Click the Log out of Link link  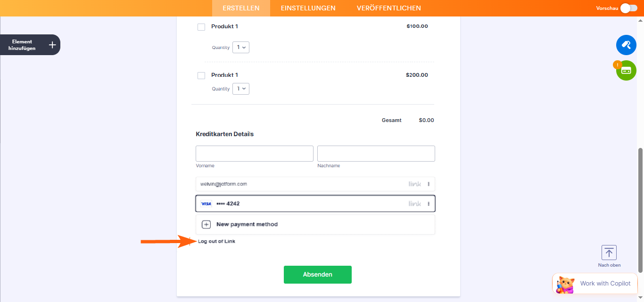pos(216,241)
